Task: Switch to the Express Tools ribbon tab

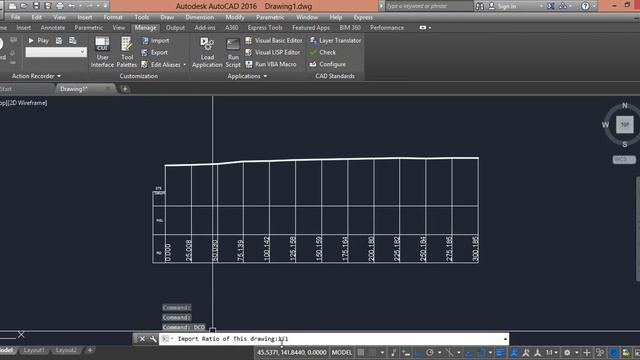Action: pyautogui.click(x=265, y=28)
